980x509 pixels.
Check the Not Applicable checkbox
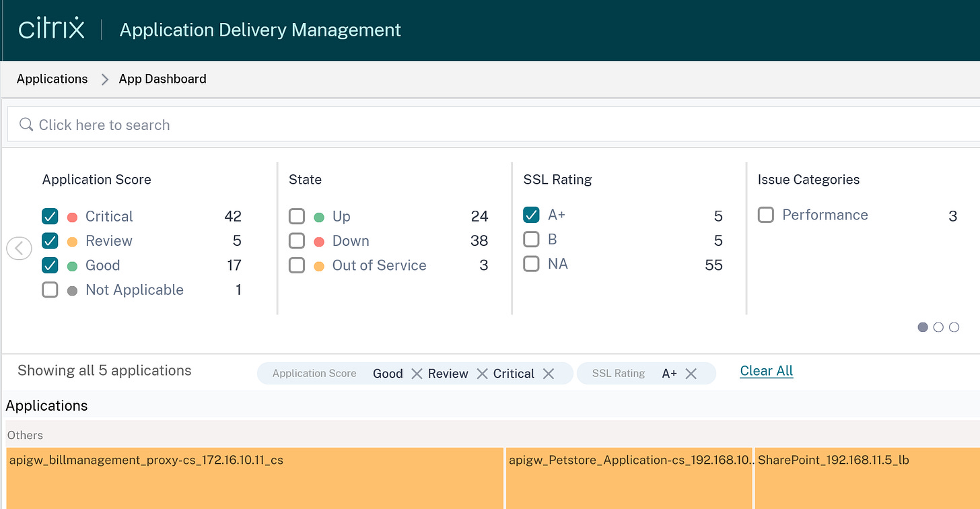tap(50, 290)
